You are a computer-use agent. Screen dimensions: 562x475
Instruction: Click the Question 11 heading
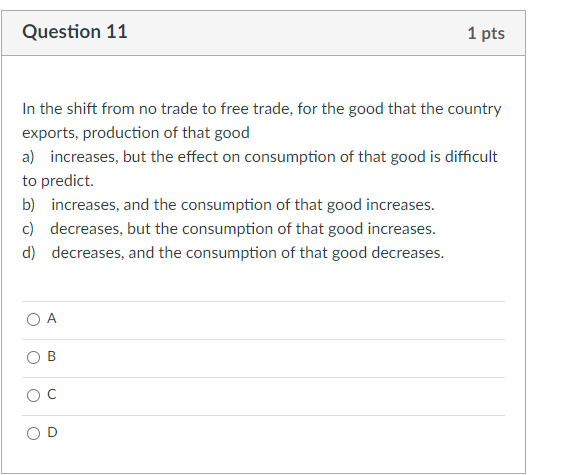click(75, 32)
